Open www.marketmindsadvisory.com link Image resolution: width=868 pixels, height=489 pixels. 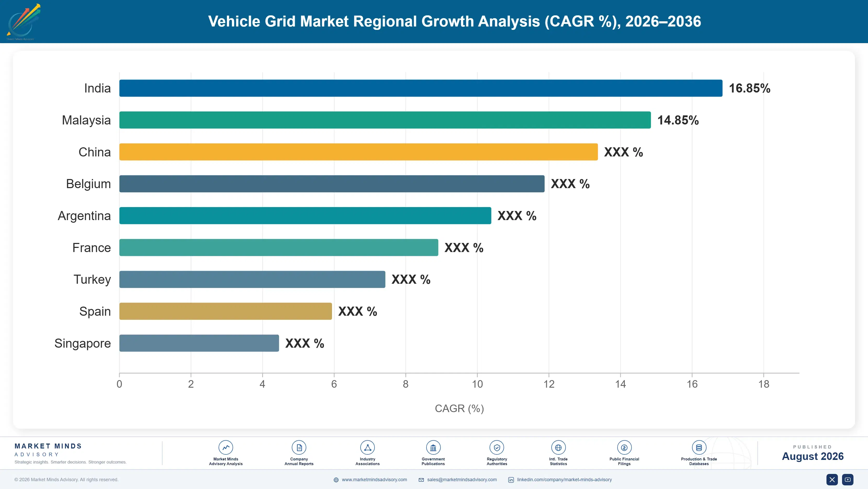pyautogui.click(x=374, y=480)
